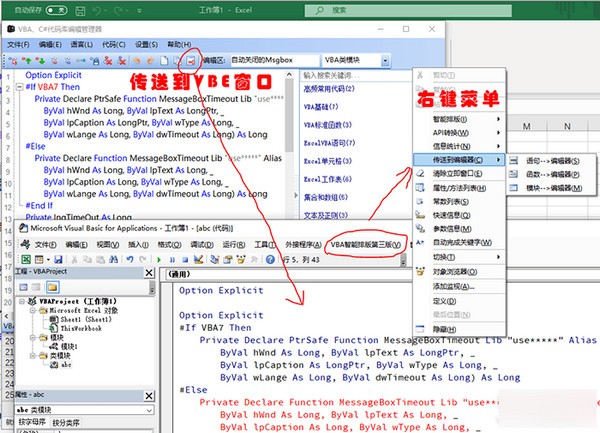Click the Excel title bar save icon
This screenshot has width=600, height=433.
[x=80, y=11]
